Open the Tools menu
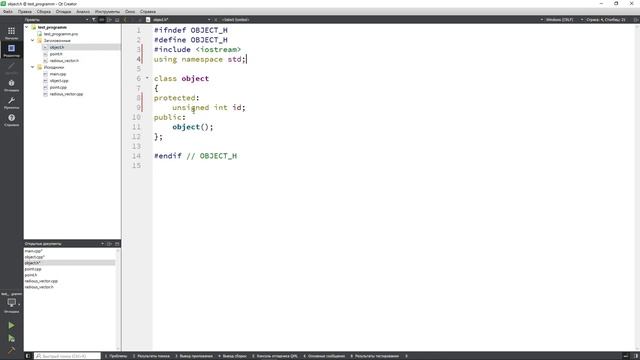 coord(107,11)
